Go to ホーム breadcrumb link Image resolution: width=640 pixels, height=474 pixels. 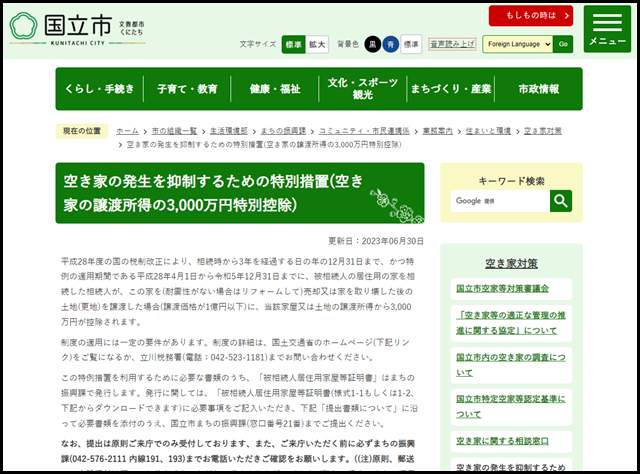[x=127, y=131]
